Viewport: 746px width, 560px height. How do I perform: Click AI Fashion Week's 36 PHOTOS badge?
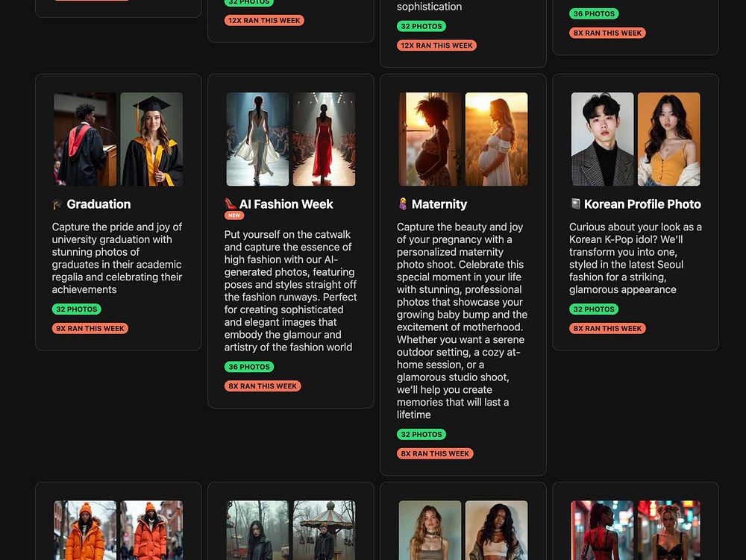[x=249, y=367]
